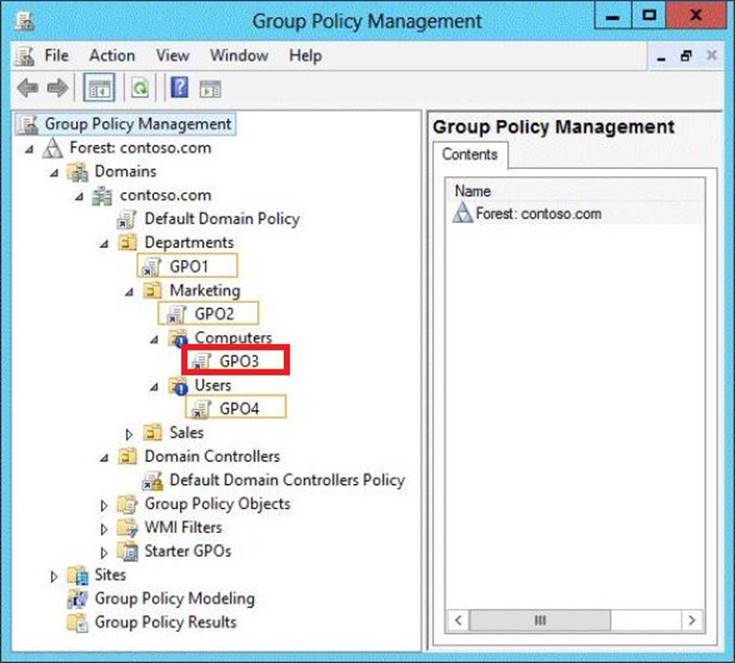Select the GPO3 policy link
This screenshot has width=735, height=663.
[238, 361]
